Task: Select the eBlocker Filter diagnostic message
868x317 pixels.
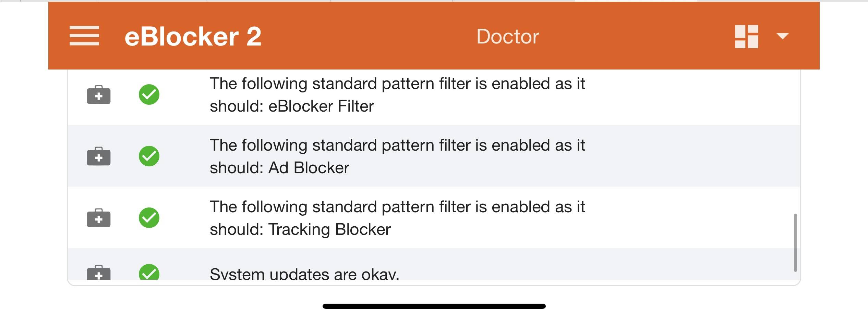Action: click(x=397, y=95)
